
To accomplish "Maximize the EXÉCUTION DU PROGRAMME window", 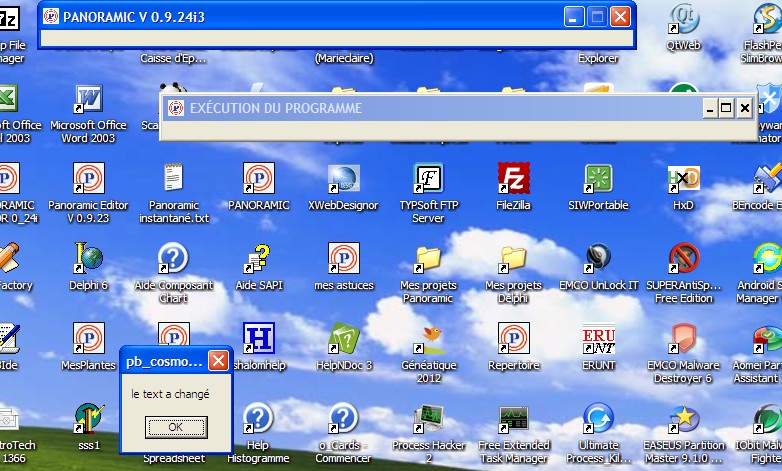I will click(726, 108).
